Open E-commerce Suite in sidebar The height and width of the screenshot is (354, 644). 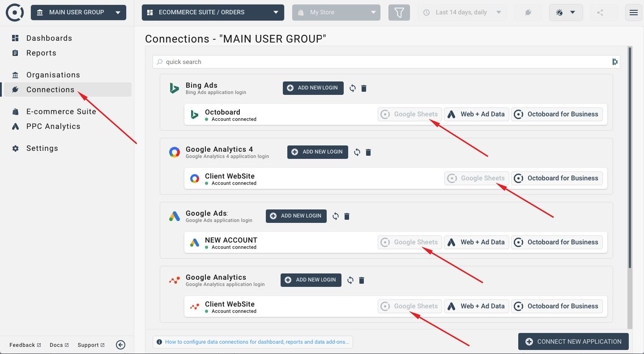(61, 111)
